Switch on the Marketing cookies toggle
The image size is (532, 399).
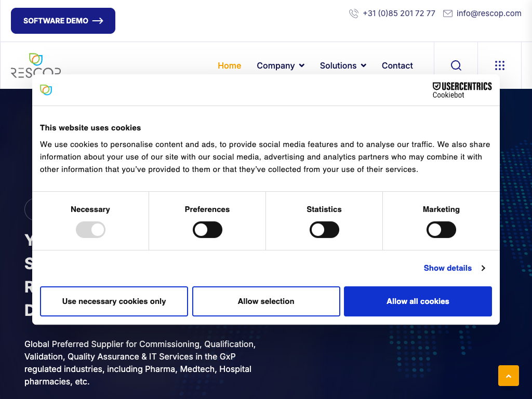point(441,230)
